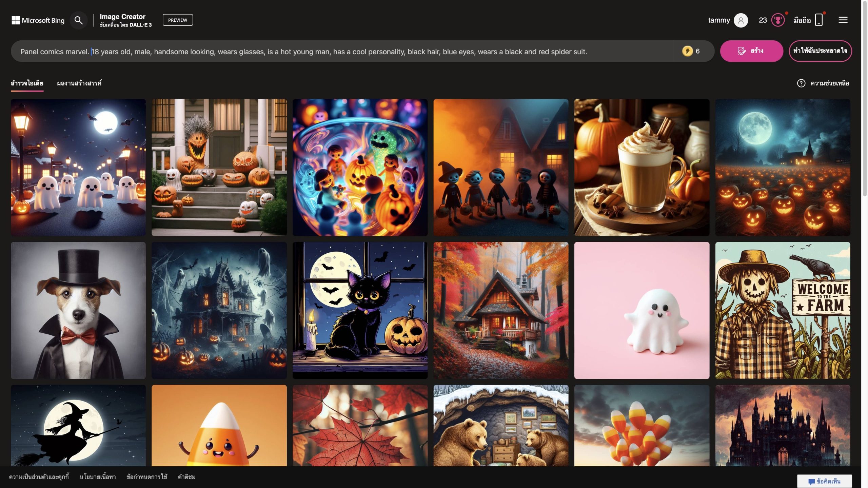Click the PREVIEW badge

point(178,20)
